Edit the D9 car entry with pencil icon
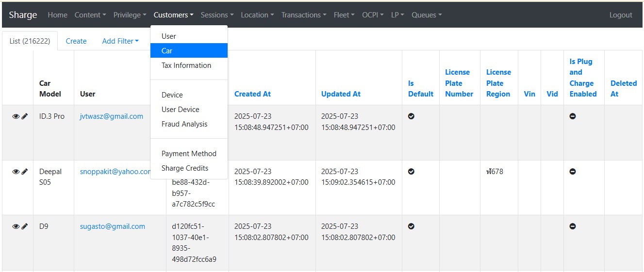644x272 pixels. (25, 226)
